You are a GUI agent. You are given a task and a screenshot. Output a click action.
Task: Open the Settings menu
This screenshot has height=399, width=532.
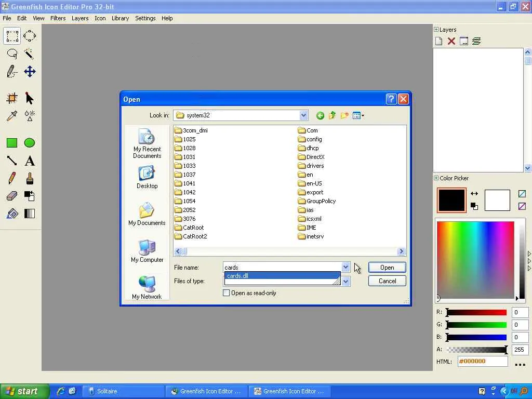[145, 18]
